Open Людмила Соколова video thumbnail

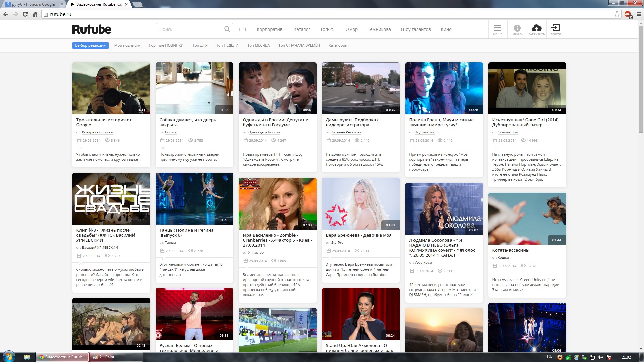(x=444, y=208)
